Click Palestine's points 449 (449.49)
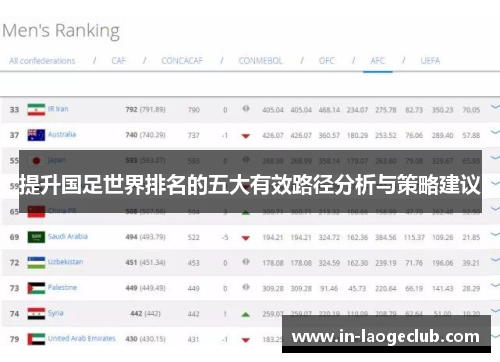500x362 pixels. [145, 288]
